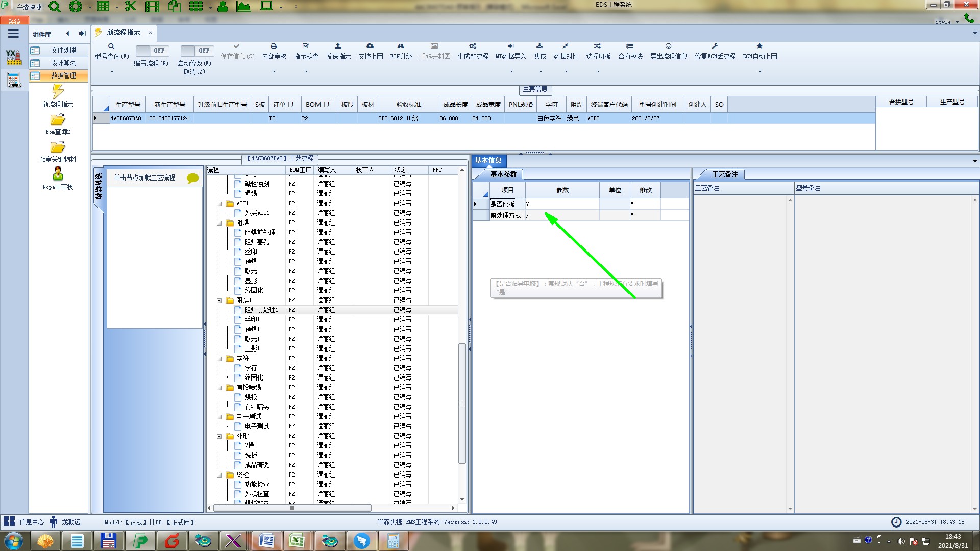Switch to the 工艺备注 tab
This screenshot has height=551, width=980.
[x=724, y=174]
